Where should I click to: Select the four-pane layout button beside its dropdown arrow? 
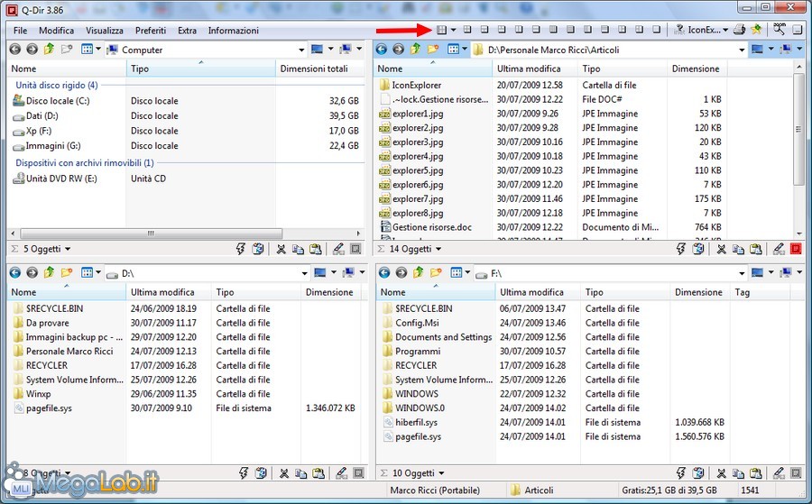pyautogui.click(x=441, y=30)
